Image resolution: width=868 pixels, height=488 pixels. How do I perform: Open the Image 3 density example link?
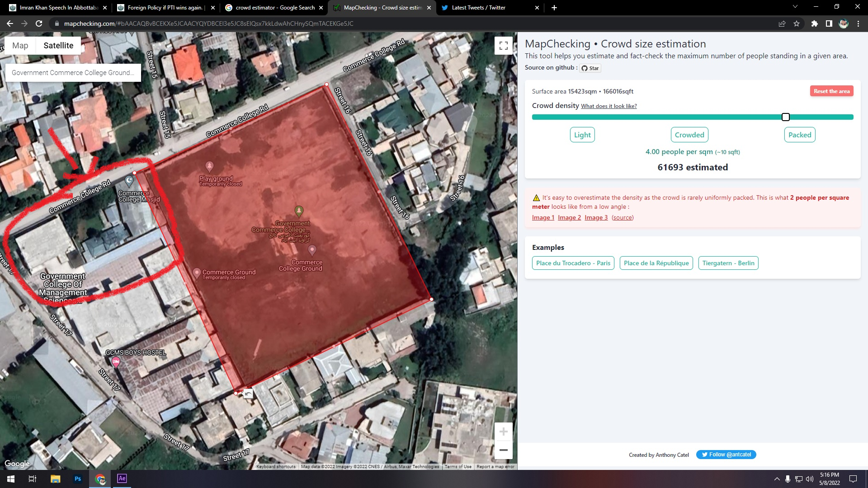click(x=596, y=218)
